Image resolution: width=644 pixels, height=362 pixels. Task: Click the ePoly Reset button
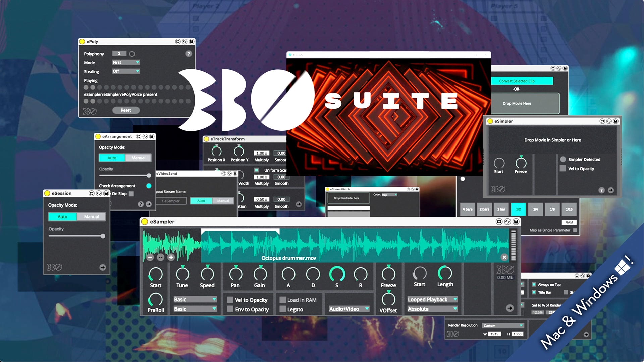pos(126,110)
